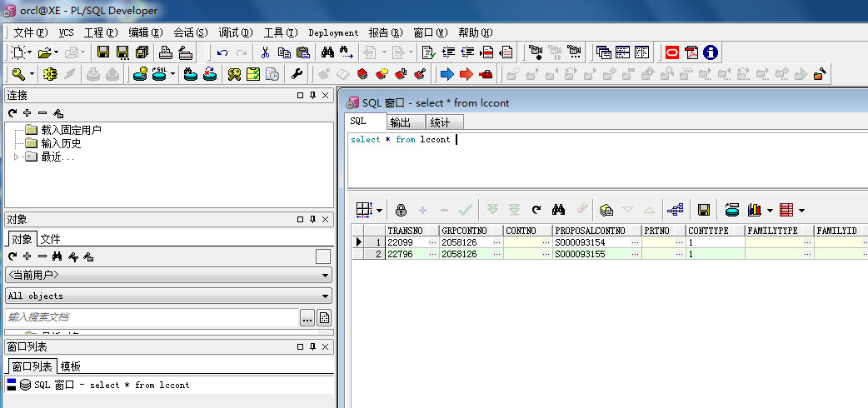Click the lock Edit data icon in results toolbar
Image resolution: width=868 pixels, height=408 pixels.
pos(402,210)
